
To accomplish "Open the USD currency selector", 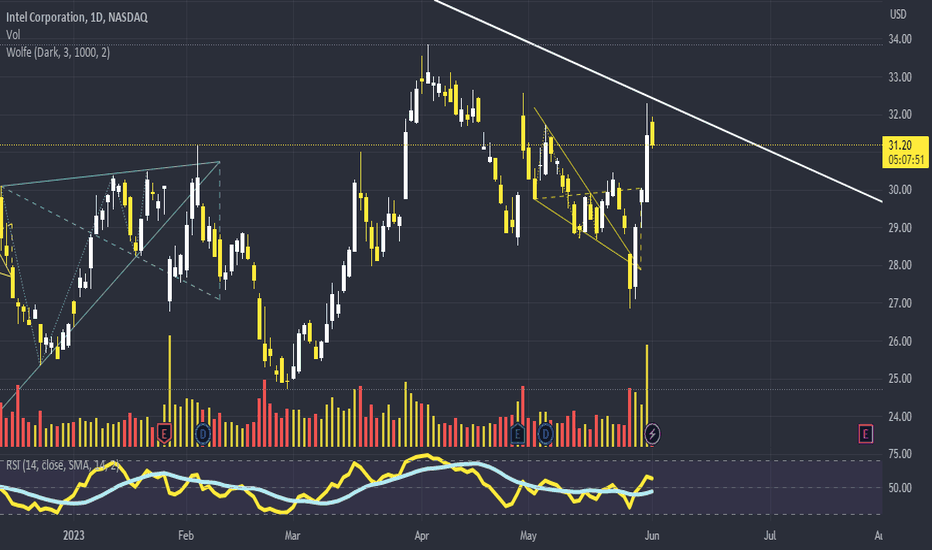I will pyautogui.click(x=898, y=14).
